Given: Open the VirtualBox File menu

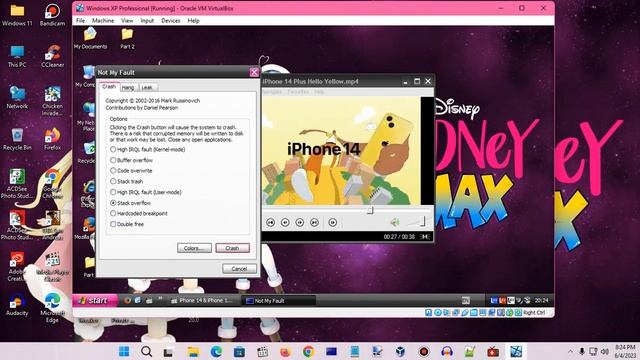Looking at the screenshot, I should (x=80, y=20).
